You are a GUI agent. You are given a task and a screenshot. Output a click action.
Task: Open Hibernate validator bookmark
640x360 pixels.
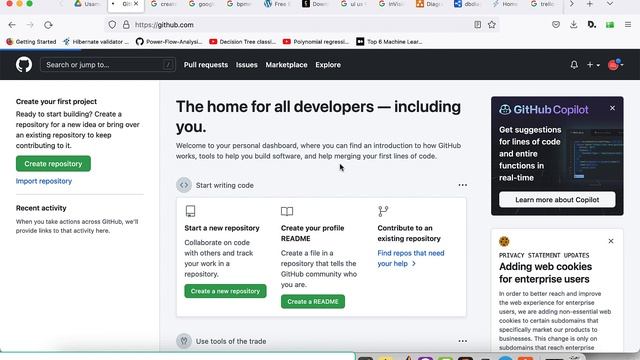96,42
